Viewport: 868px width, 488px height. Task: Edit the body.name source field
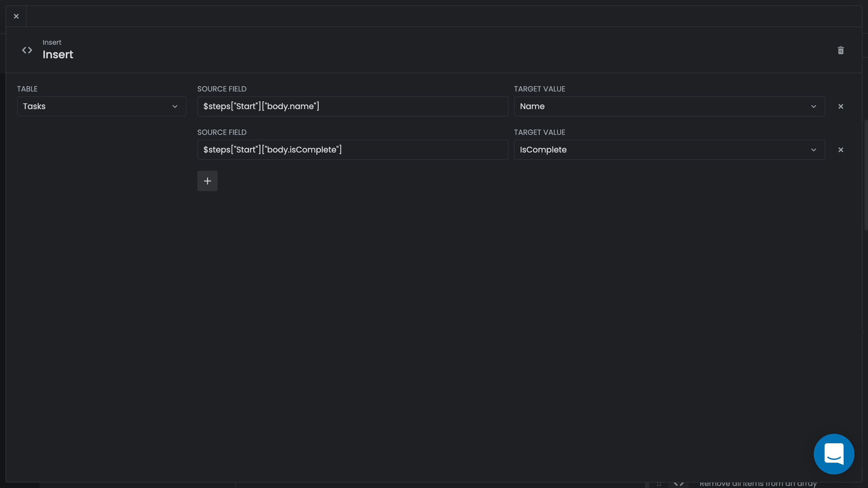[353, 106]
